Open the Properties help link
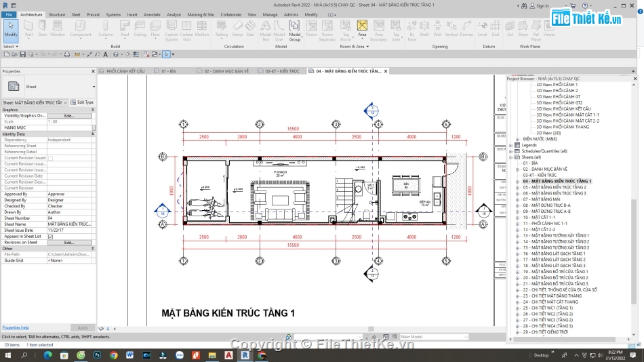The height and width of the screenshot is (362, 644). [16, 327]
